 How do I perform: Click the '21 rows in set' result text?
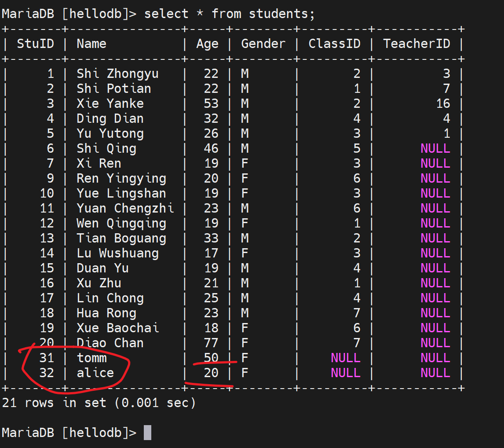pos(99,402)
